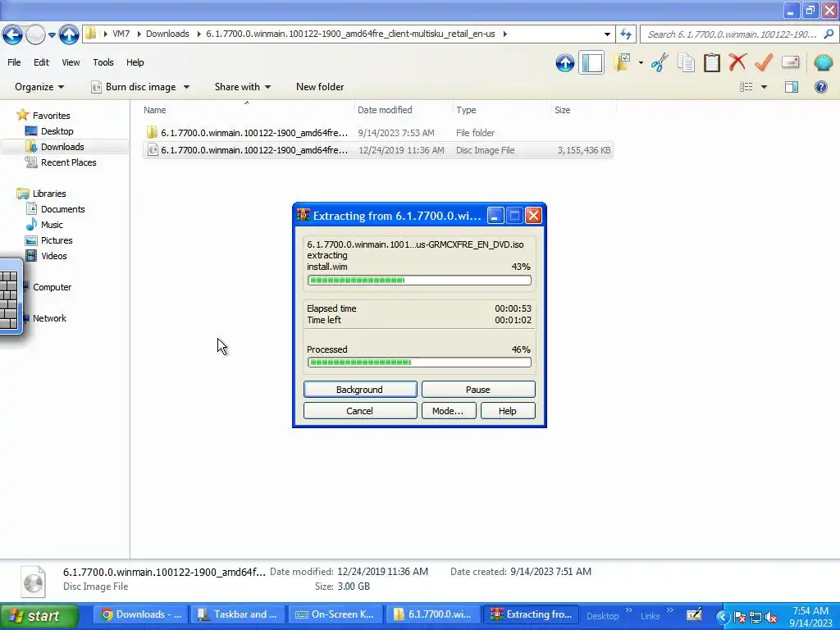Open Favorites in navigation pane
Image resolution: width=840 pixels, height=630 pixels.
(51, 115)
